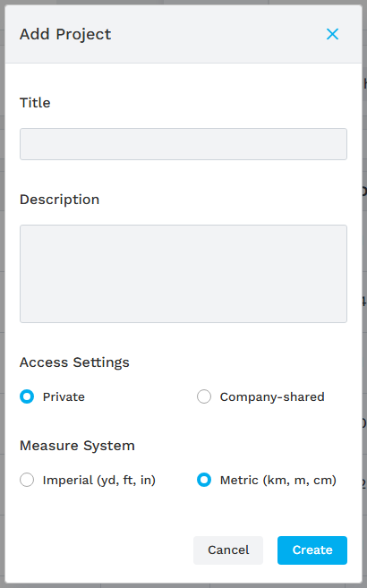Click the Measure System section heading
This screenshot has height=588, width=367.
coord(77,446)
